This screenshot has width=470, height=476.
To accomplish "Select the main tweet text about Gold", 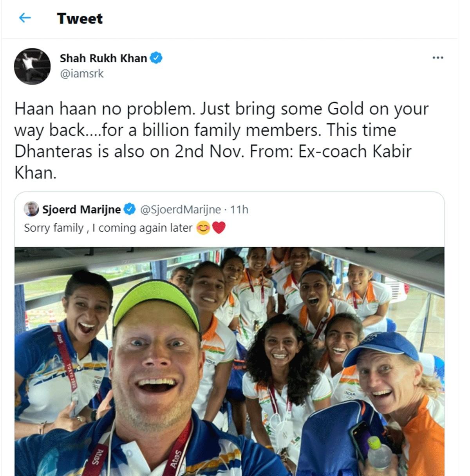I will point(222,141).
